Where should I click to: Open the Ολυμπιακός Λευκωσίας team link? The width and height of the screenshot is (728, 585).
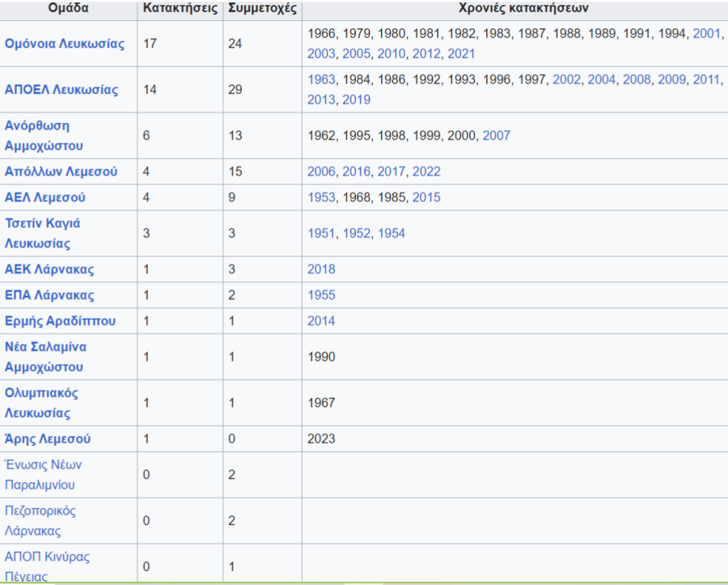[x=41, y=403]
